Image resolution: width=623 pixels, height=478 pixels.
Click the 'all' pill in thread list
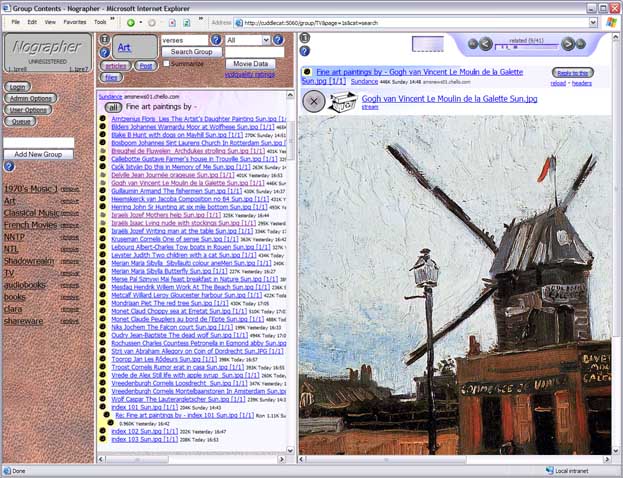coord(113,107)
